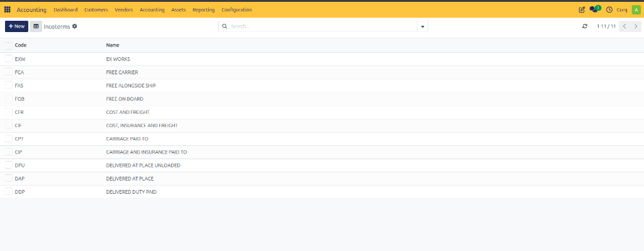Viewport: 644px width, 251px height.
Task: Toggle the select-all checkbox in header
Action: tap(9, 45)
